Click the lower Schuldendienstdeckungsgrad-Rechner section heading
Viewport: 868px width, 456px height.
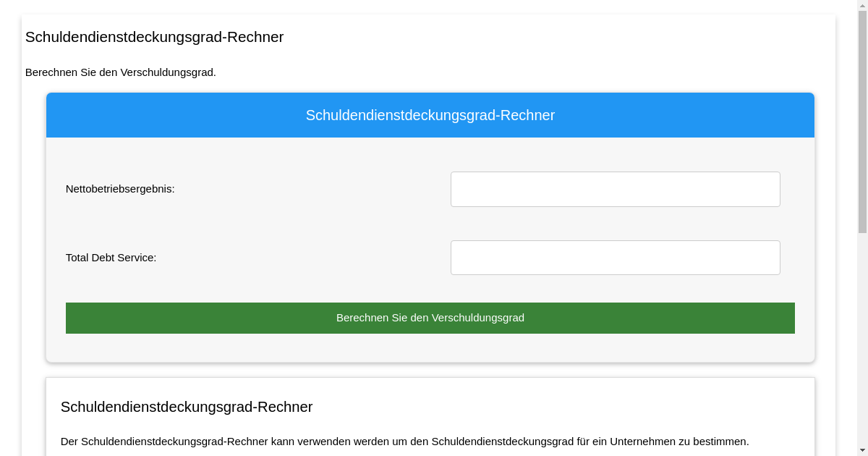[x=187, y=407]
